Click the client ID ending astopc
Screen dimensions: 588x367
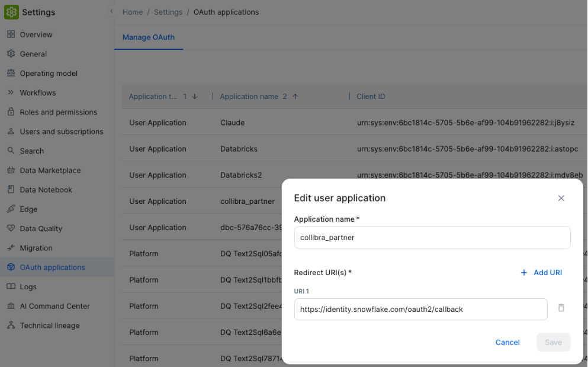(468, 149)
